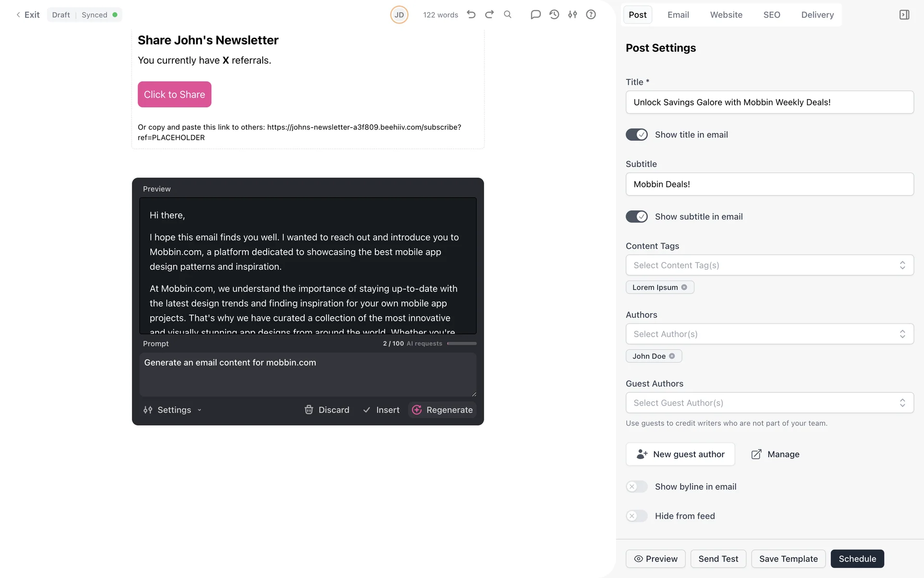Click the redo arrow icon

coord(489,14)
